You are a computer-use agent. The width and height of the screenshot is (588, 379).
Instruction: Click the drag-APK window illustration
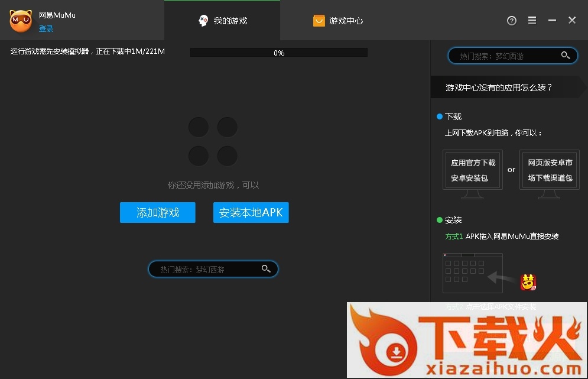[x=473, y=273]
